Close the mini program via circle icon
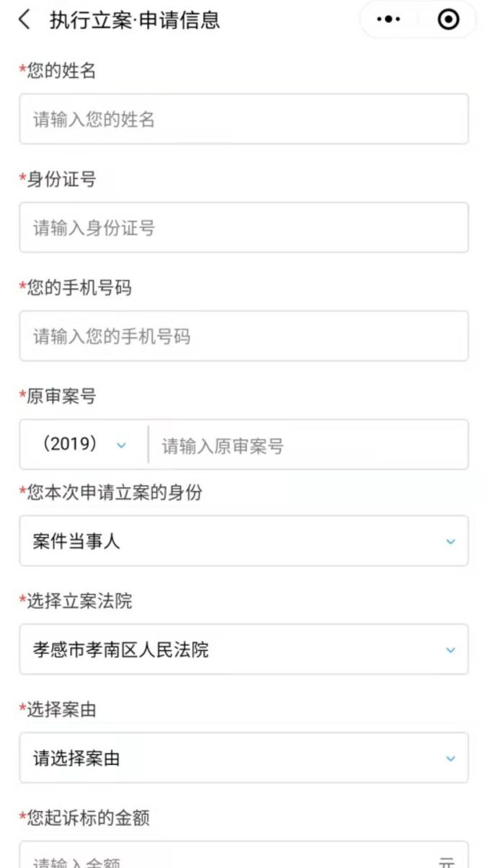Viewport: 488px width, 868px height. pos(448,20)
